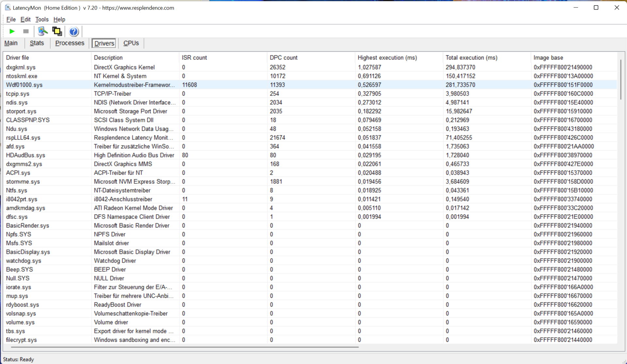The width and height of the screenshot is (627, 364).
Task: Click the horizontal scrollbar below driver list
Action: coord(185,347)
